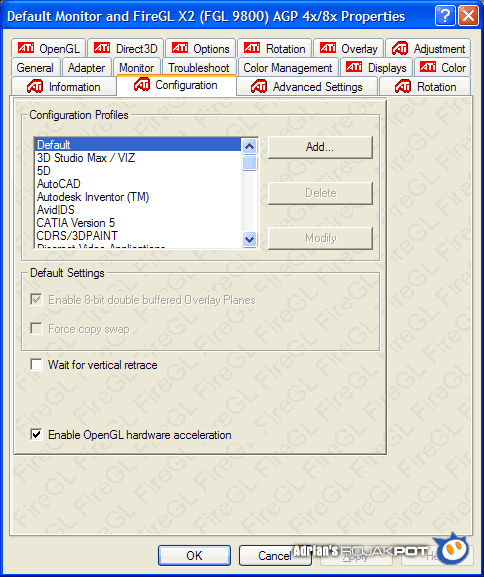This screenshot has height=577, width=484.
Task: Click the Add... profile button
Action: [320, 147]
